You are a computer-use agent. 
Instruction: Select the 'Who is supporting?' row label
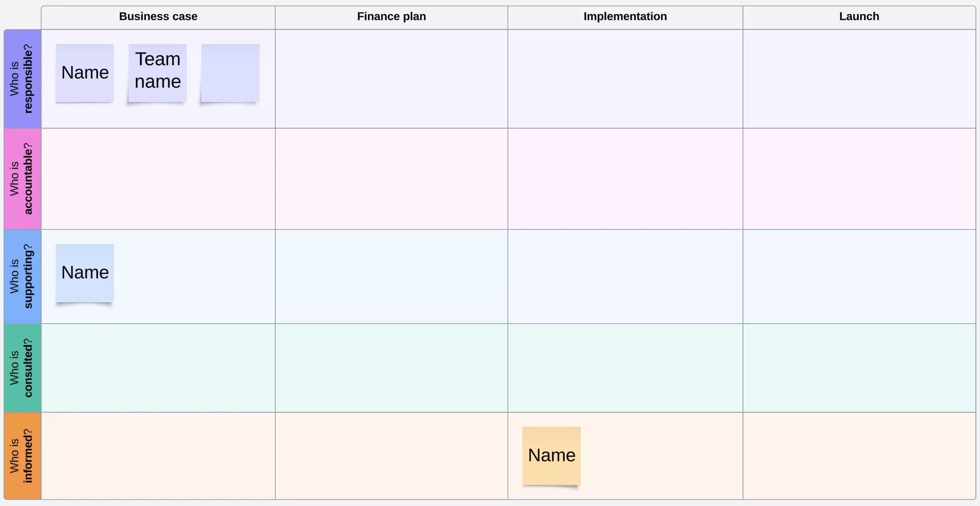coord(22,277)
